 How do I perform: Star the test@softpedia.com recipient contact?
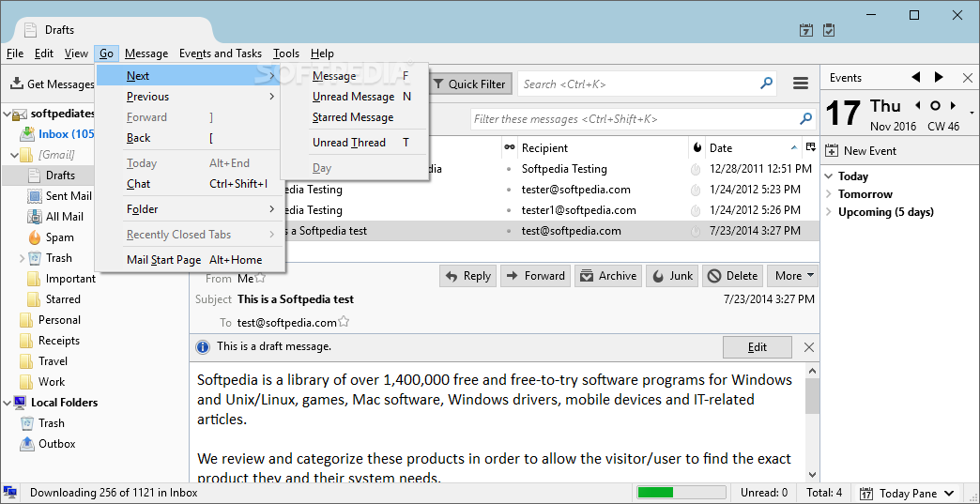click(x=344, y=322)
